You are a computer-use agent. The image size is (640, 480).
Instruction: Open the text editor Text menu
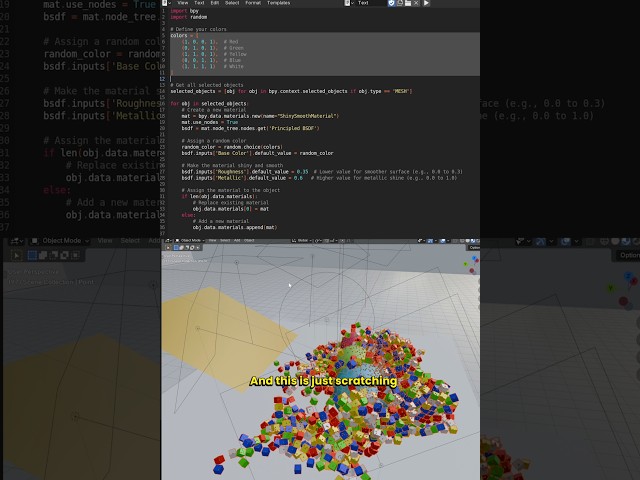199,3
